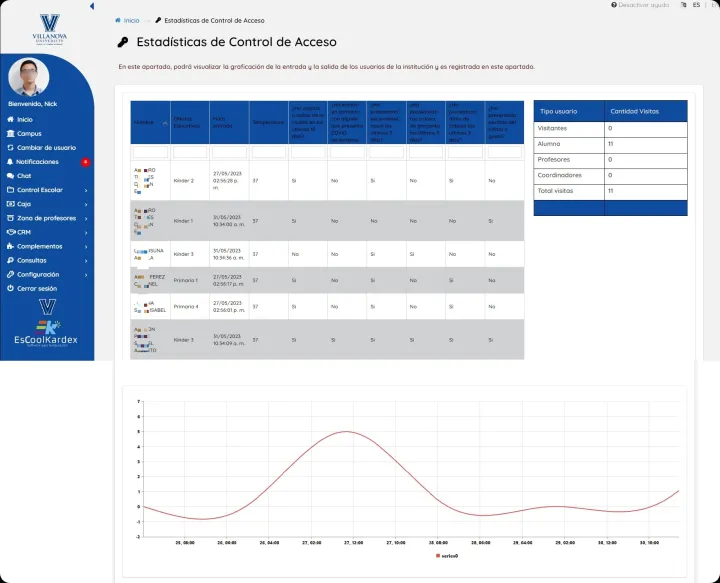Open the Chat bubble icon
Image resolution: width=720 pixels, height=583 pixels.
[10, 175]
